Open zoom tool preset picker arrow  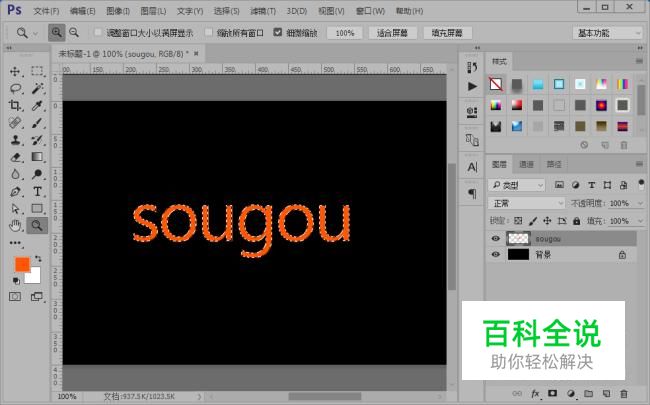point(35,33)
